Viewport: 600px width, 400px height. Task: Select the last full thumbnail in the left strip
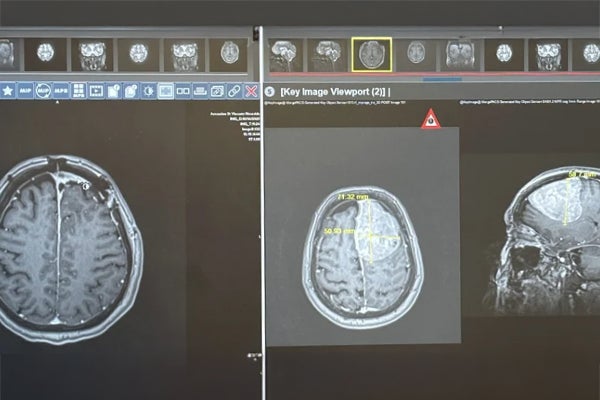pos(229,55)
